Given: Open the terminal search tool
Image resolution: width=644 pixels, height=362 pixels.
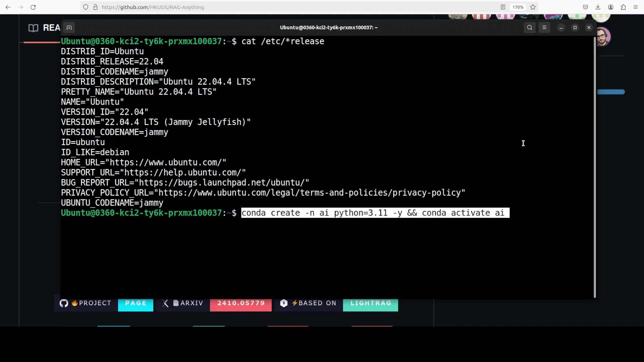Looking at the screenshot, I should click(x=530, y=27).
